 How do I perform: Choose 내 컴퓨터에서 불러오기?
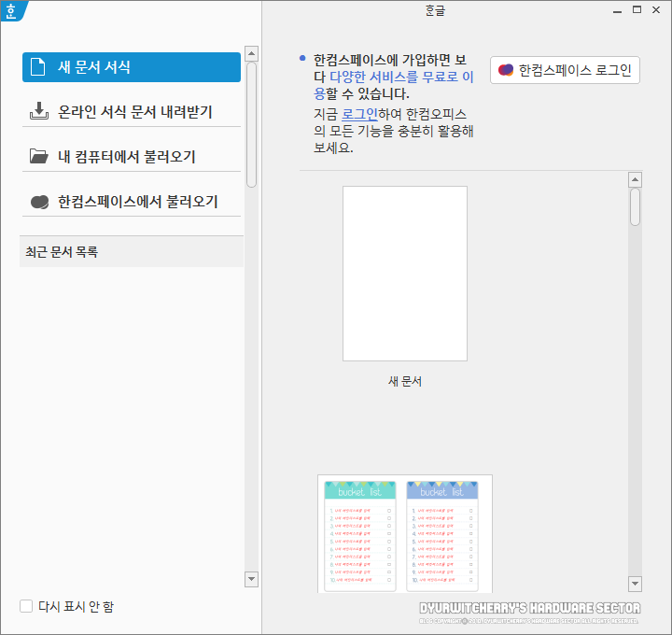pos(132,157)
